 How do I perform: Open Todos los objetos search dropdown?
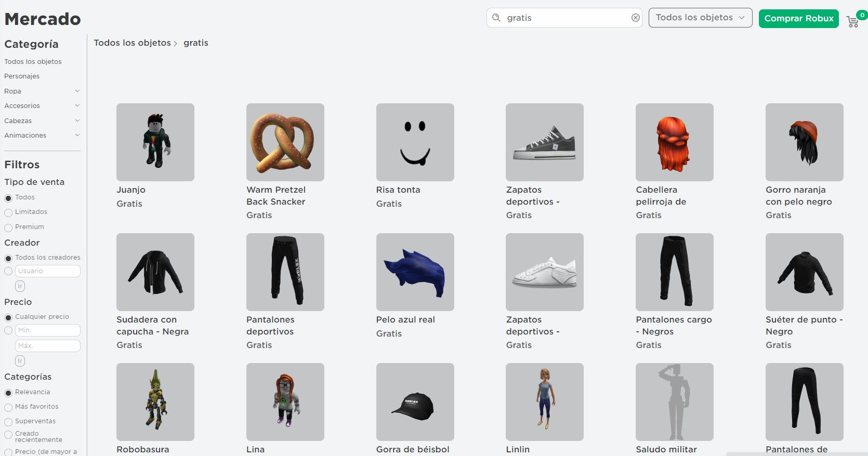[x=700, y=18]
